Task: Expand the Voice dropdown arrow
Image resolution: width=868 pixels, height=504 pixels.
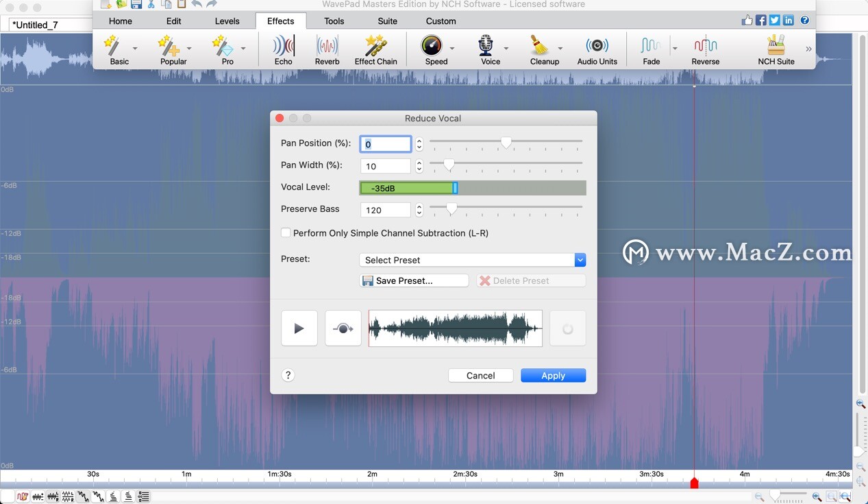Action: click(x=506, y=48)
